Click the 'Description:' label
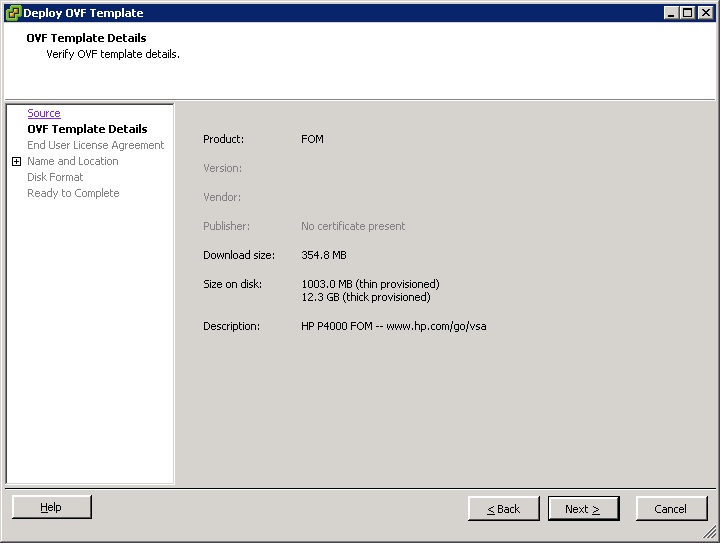This screenshot has width=720, height=543. tap(231, 326)
